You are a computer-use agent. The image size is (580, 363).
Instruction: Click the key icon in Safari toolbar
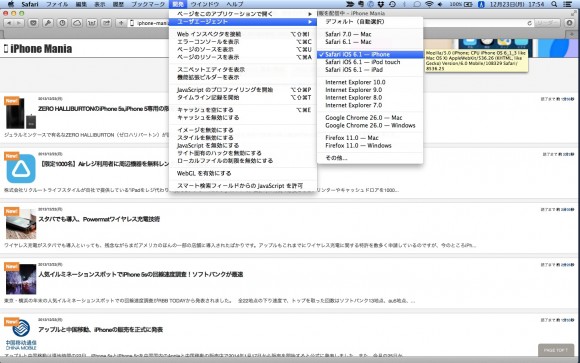tap(48, 23)
